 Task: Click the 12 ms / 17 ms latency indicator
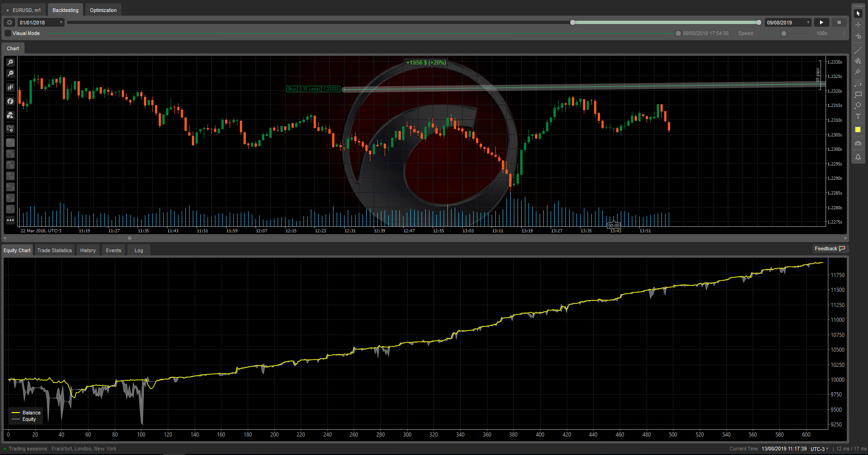click(x=851, y=449)
